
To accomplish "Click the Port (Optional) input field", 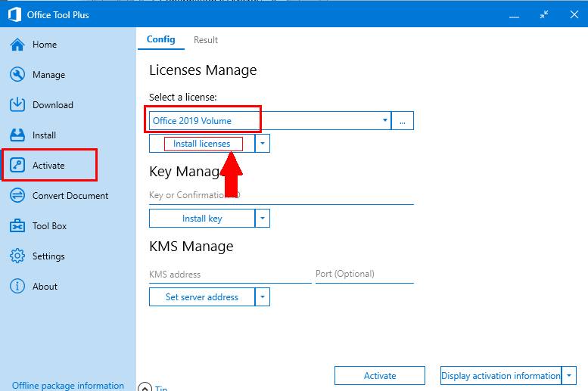I will tap(365, 274).
